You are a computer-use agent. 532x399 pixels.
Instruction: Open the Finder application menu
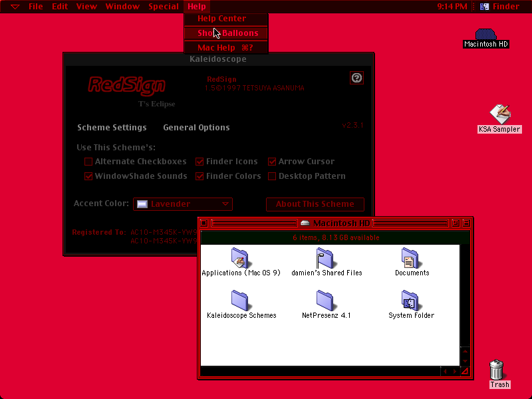coord(500,7)
